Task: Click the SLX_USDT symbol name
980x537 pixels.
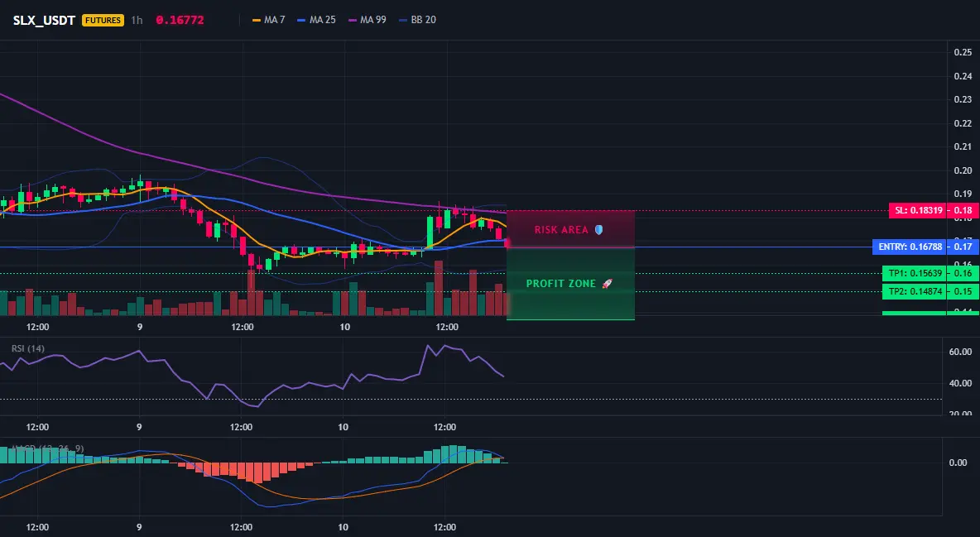Action: point(45,20)
